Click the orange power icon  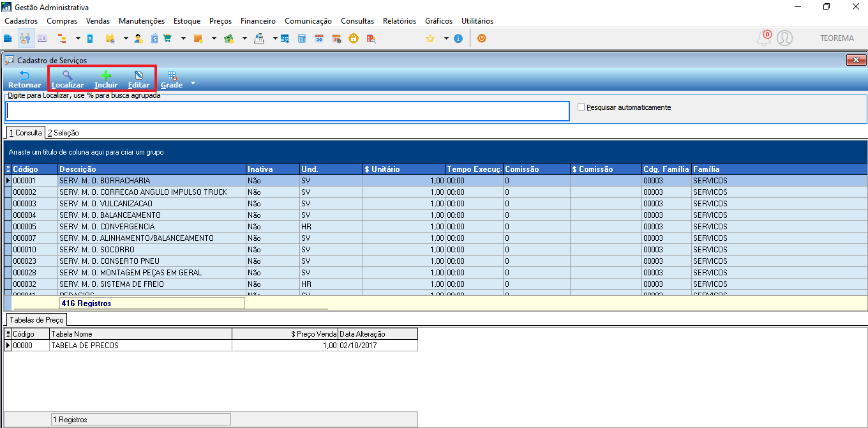[x=482, y=38]
